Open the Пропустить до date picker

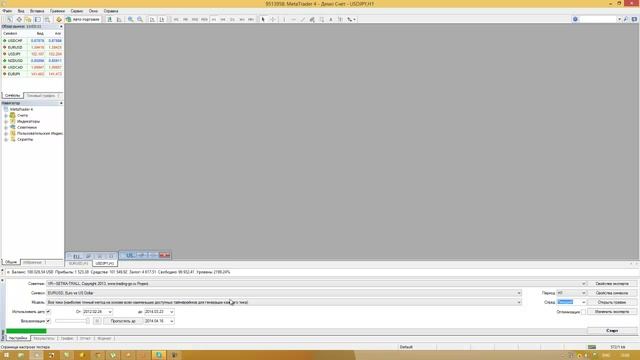[171, 321]
